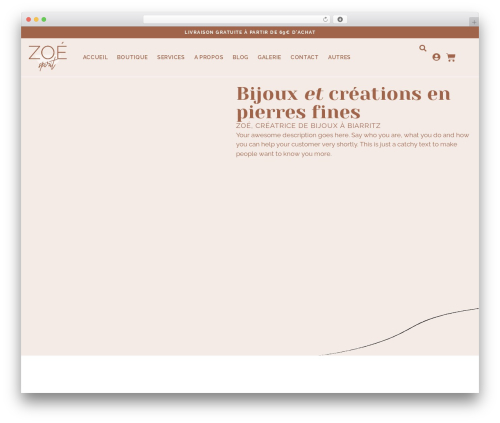This screenshot has height=423, width=500.
Task: Open the CONTACT menu link
Action: pos(304,57)
